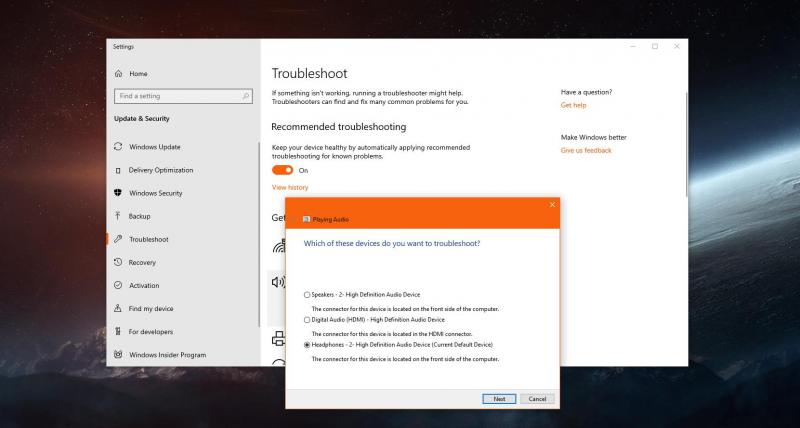Click the Internet Connections wifi icon
Screen dimensions: 800x428
click(279, 246)
